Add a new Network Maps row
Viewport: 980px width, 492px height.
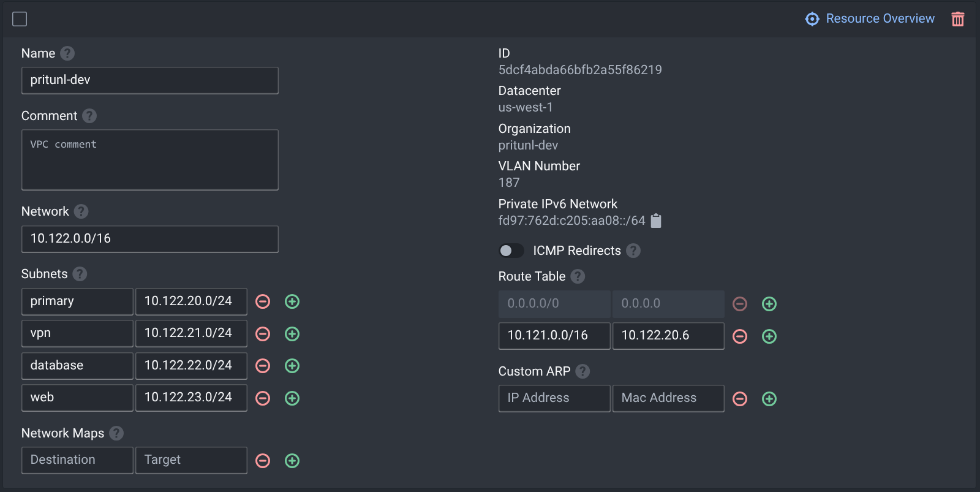(x=292, y=461)
